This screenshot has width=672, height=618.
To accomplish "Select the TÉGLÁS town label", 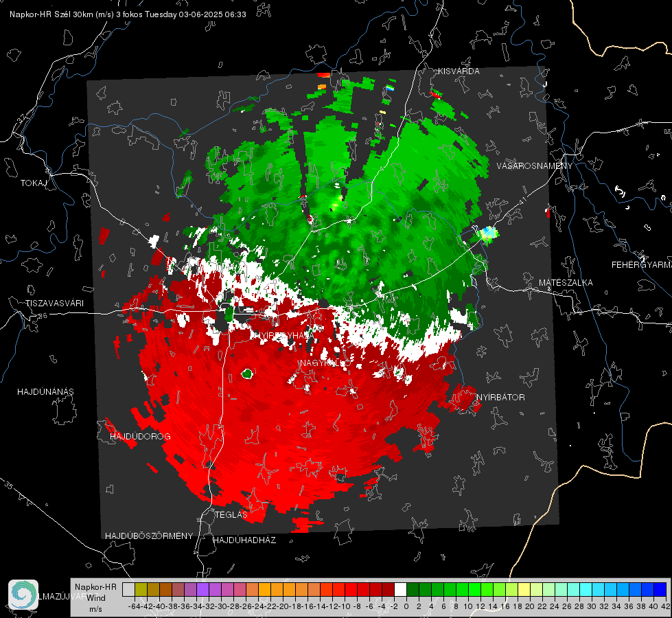I will tap(231, 514).
